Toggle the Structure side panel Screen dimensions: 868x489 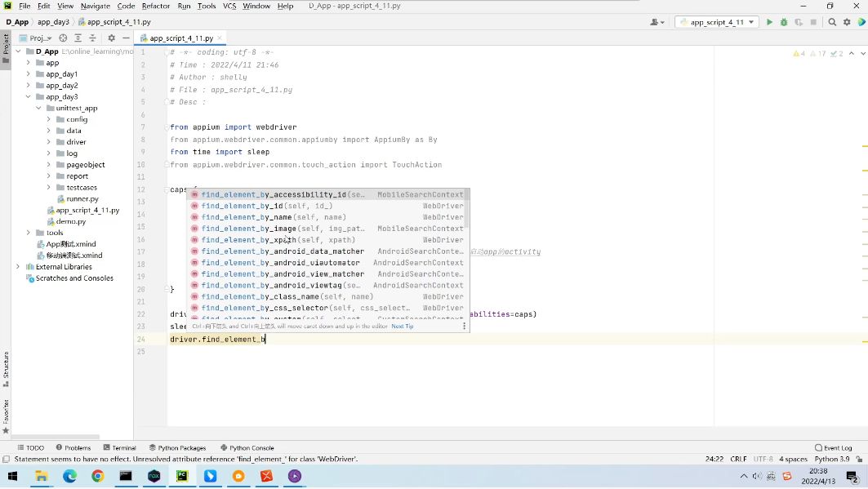pos(6,369)
